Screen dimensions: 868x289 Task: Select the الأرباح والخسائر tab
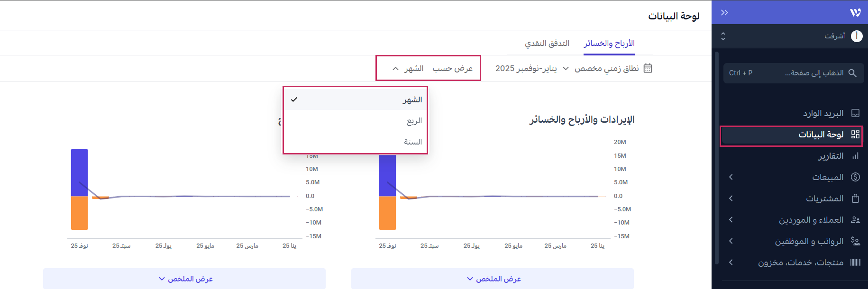click(609, 44)
